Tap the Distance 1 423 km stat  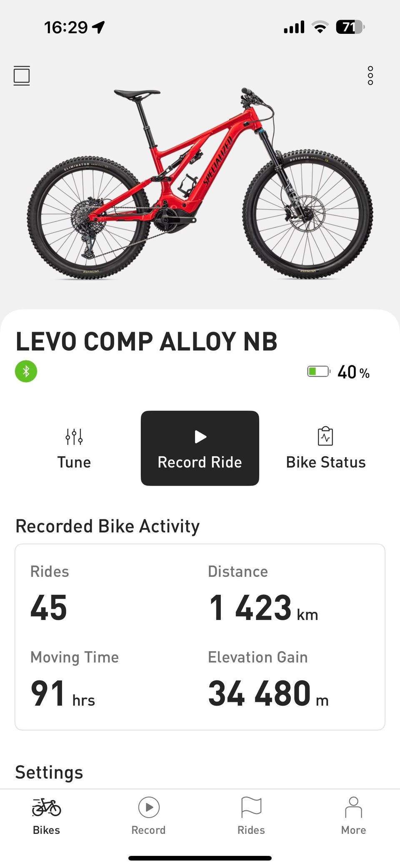(263, 607)
